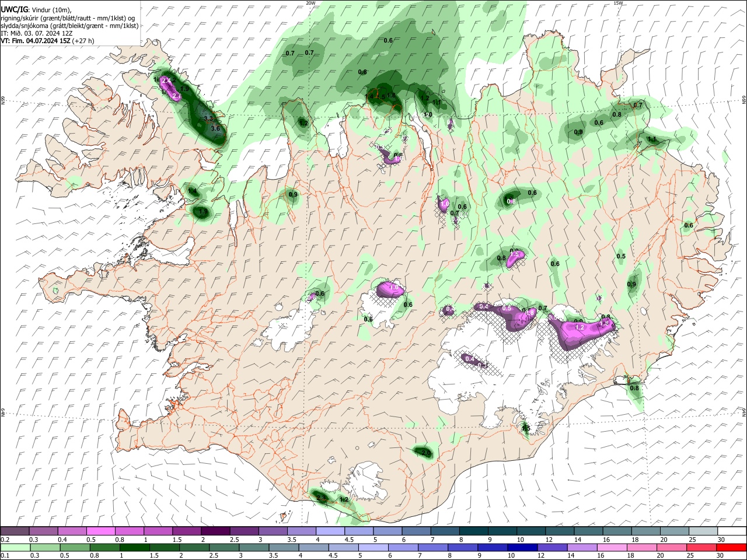Viewport: 747px width, 560px height.
Task: Click the red legend swatch after 30
Action: (x=732, y=547)
